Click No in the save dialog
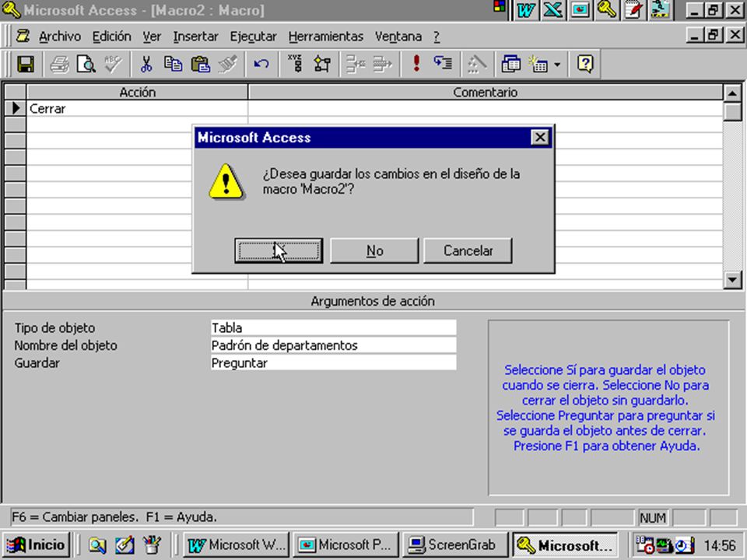 (374, 250)
